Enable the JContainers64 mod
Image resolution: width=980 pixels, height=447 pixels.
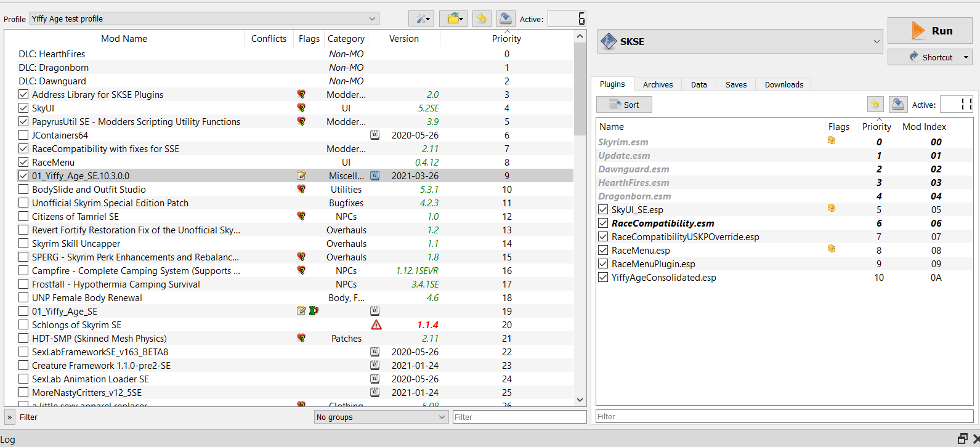click(23, 135)
